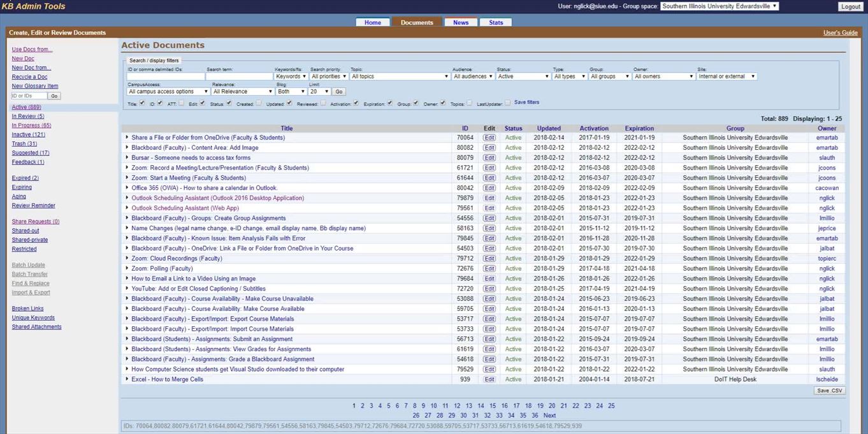The height and width of the screenshot is (434, 868).
Task: Go to the Next page of results
Action: pos(549,416)
